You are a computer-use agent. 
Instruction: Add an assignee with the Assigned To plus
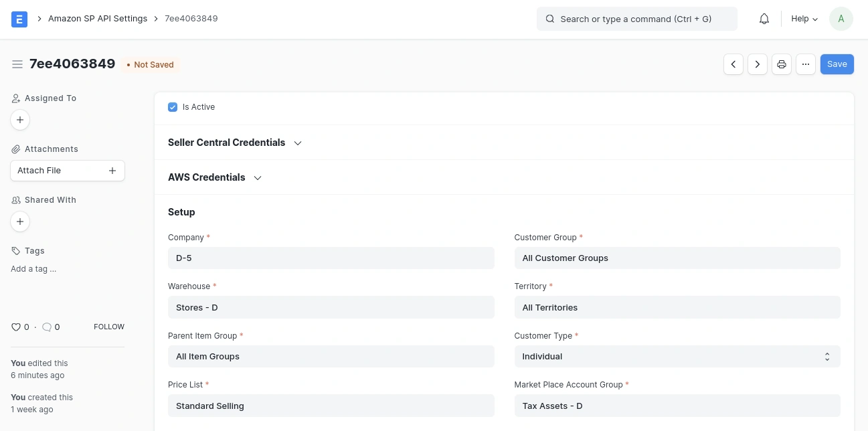[20, 119]
